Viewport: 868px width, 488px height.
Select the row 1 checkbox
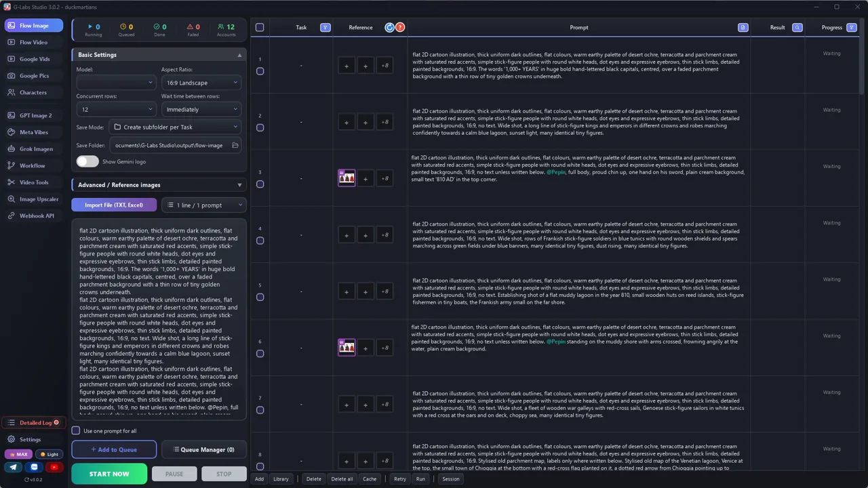tap(260, 71)
